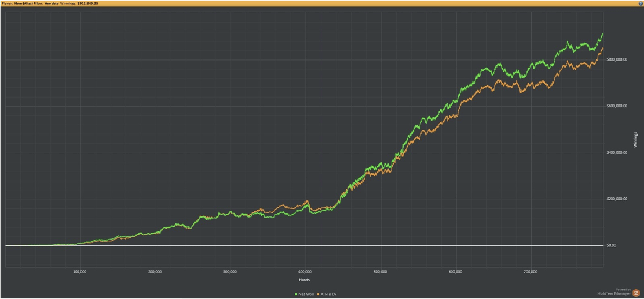Screen dimensions: 644x299
Task: Select the 700,000 hands axis label
Action: pyautogui.click(x=530, y=272)
